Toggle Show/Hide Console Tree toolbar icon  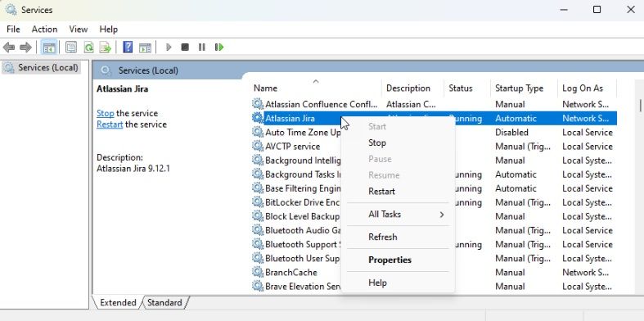coord(49,47)
